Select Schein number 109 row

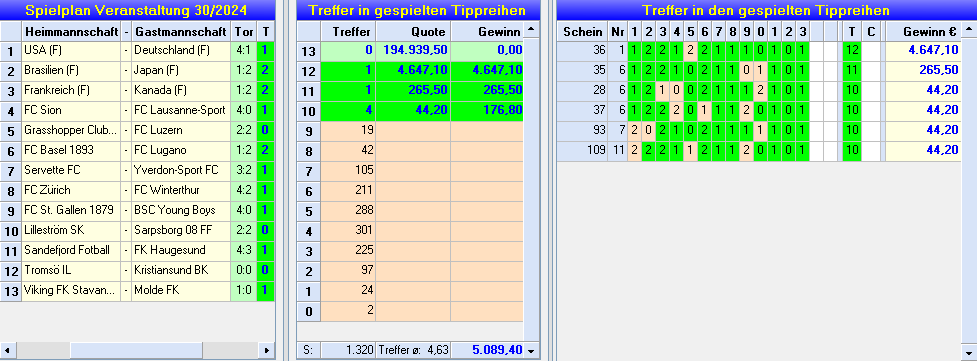[x=582, y=150]
